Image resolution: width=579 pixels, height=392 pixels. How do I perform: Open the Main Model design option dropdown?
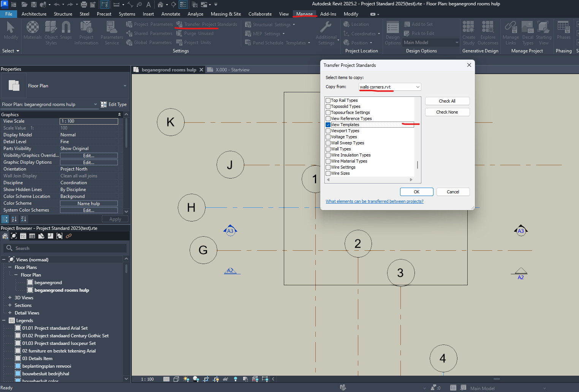coord(431,43)
